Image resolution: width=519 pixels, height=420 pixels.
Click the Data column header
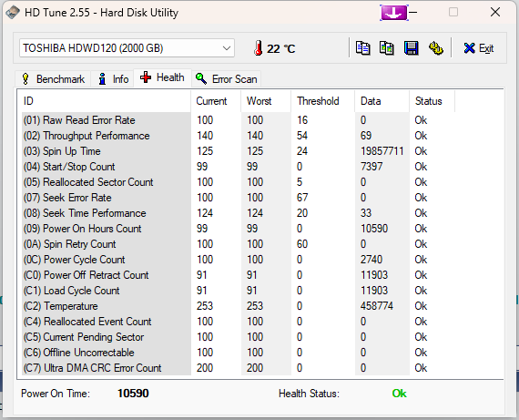point(382,101)
